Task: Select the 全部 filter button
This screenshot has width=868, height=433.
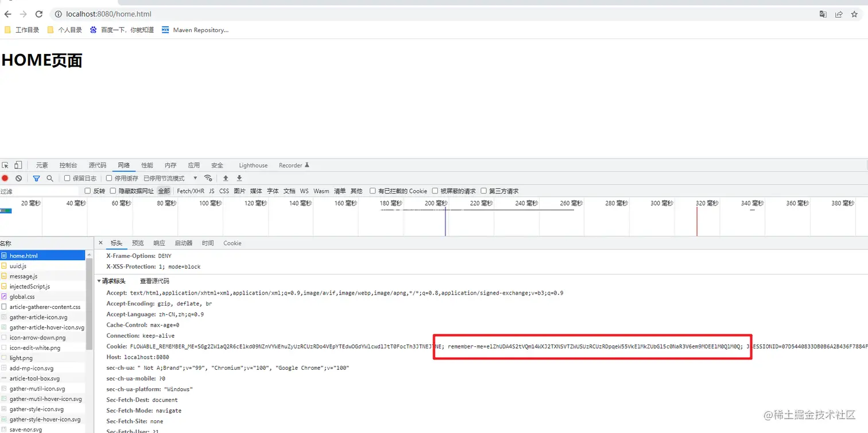Action: pos(164,191)
